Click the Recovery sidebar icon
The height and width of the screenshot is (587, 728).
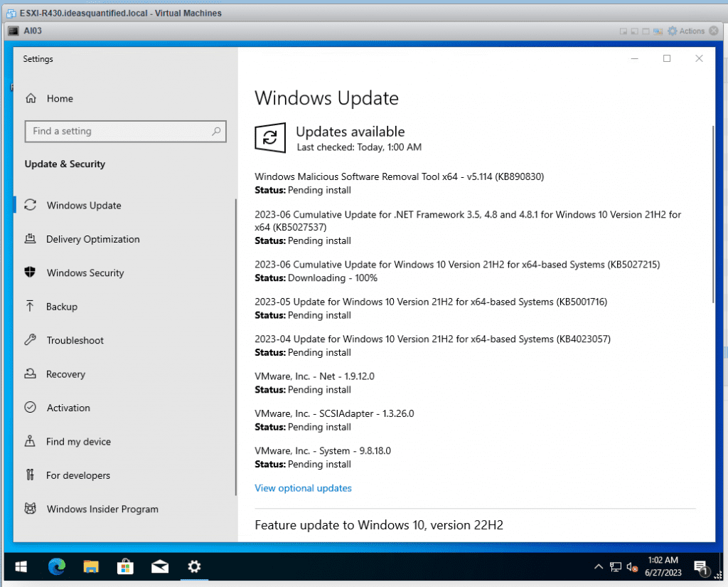[30, 374]
